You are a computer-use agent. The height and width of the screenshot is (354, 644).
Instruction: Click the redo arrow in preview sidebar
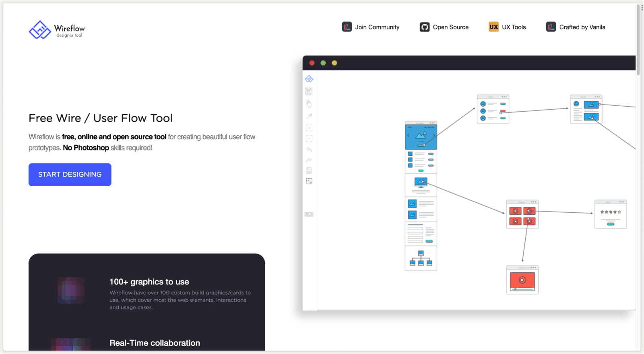point(309,160)
